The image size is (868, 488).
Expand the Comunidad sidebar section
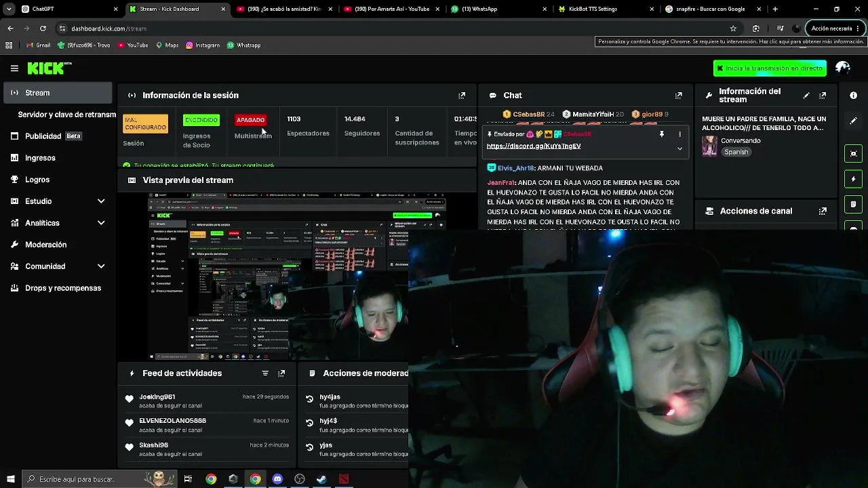tap(101, 266)
